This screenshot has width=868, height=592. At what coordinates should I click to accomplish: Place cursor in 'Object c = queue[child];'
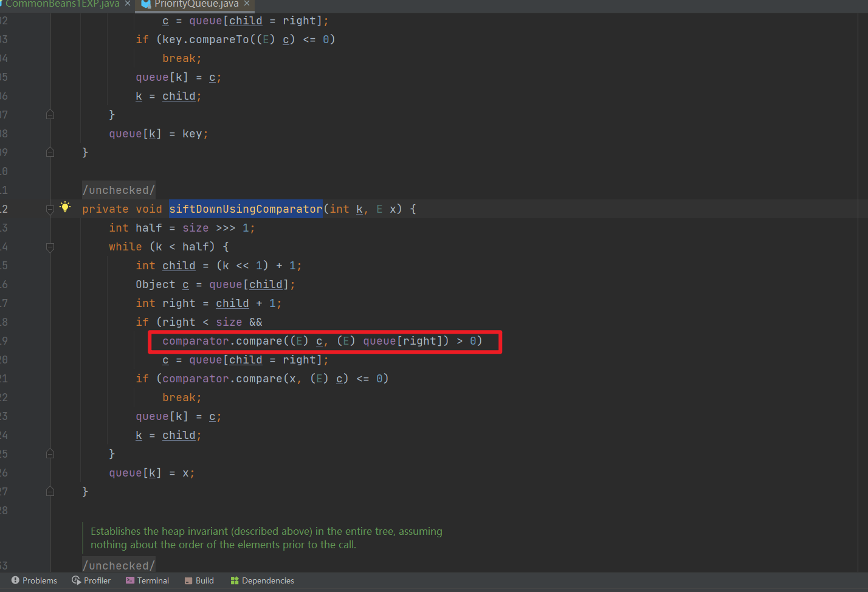click(x=215, y=284)
